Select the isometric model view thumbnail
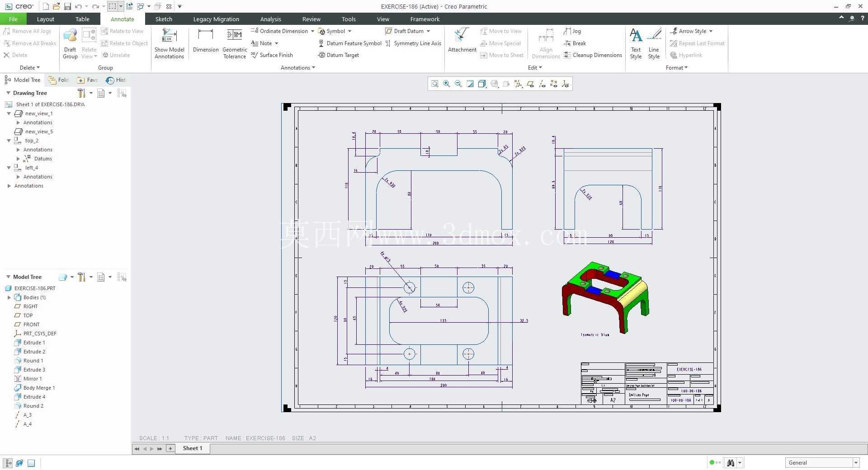Viewport: 868px width, 470px height. (606, 297)
